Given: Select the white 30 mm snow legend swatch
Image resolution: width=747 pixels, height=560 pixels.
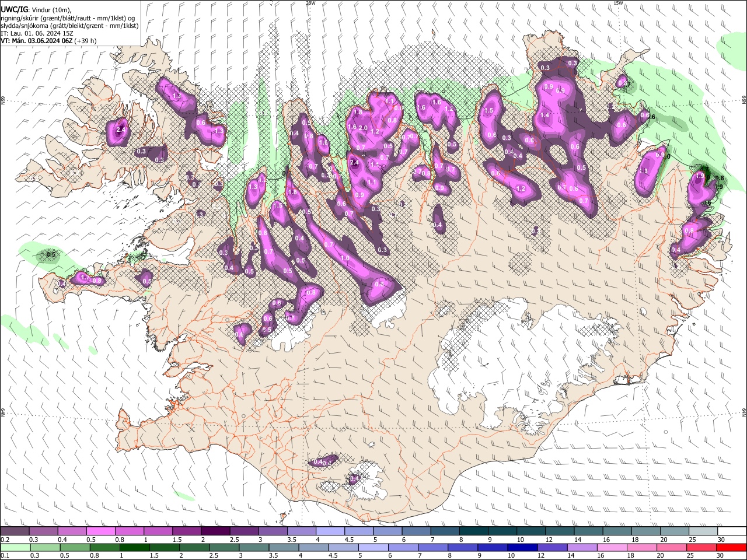Looking at the screenshot, I should pos(732,531).
